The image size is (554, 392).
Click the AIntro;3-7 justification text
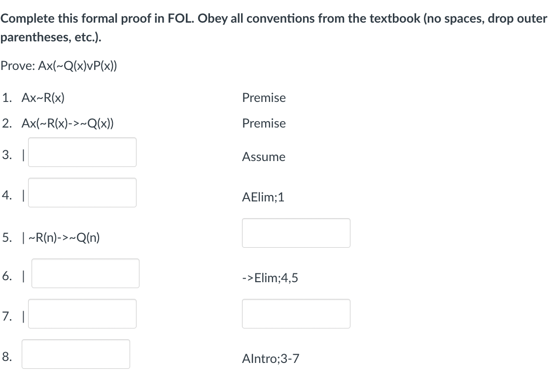coord(271,359)
